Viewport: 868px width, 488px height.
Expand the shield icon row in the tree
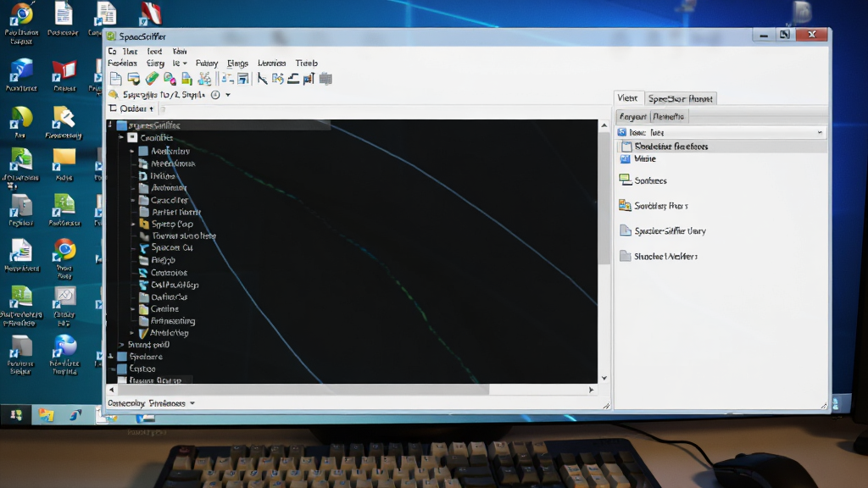pyautogui.click(x=131, y=333)
